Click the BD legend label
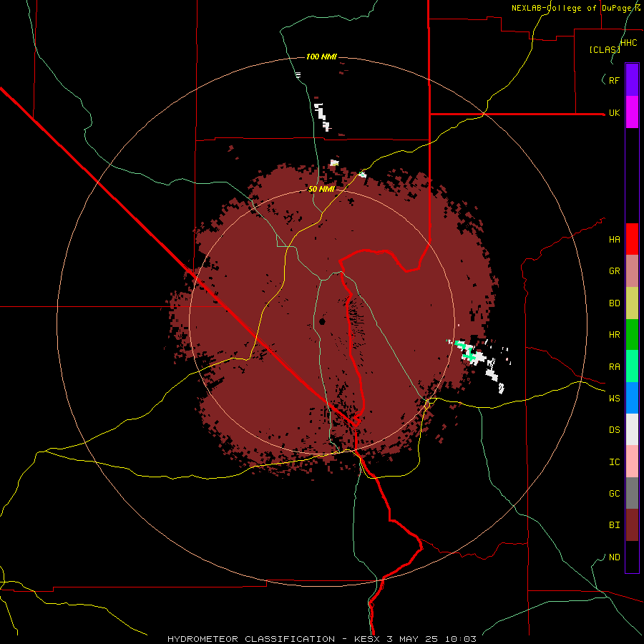The width and height of the screenshot is (644, 644). 614,303
